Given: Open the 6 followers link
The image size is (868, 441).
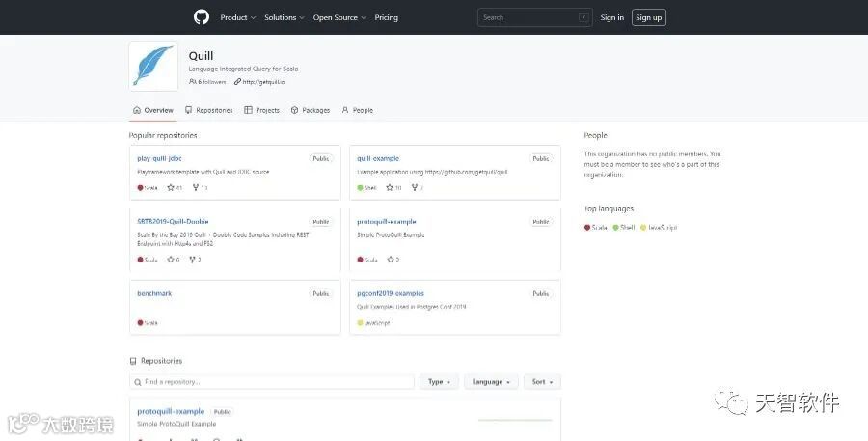Looking at the screenshot, I should (x=207, y=81).
